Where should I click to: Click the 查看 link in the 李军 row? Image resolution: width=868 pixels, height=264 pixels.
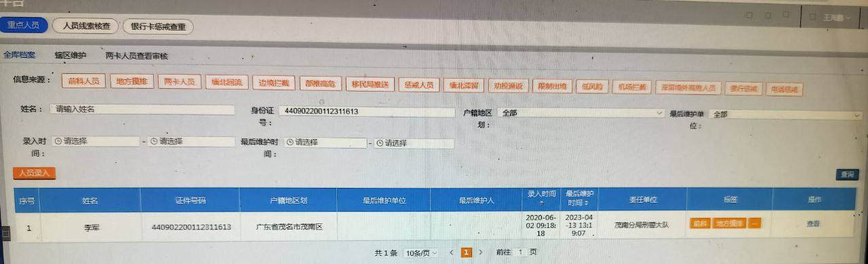813,223
